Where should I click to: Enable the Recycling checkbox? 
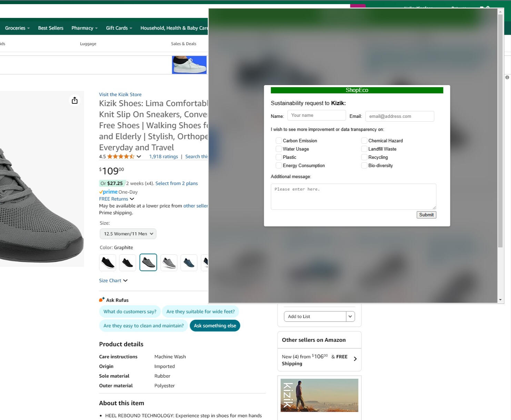364,157
